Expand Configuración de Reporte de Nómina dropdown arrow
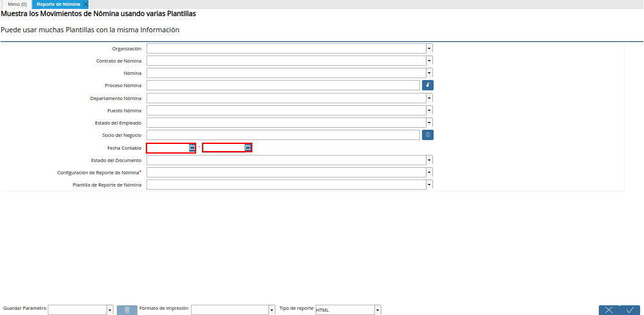The height and width of the screenshot is (315, 644). pos(429,172)
